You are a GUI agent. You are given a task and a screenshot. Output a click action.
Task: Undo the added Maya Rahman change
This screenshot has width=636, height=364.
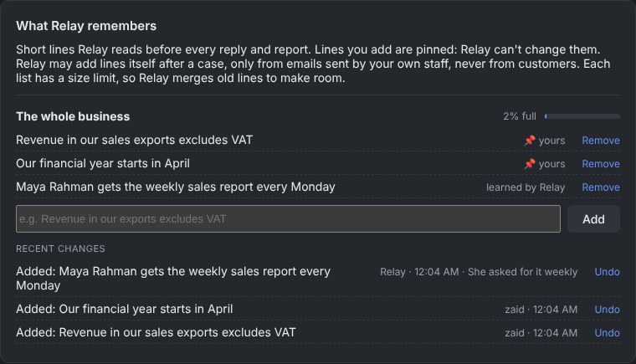(x=607, y=272)
